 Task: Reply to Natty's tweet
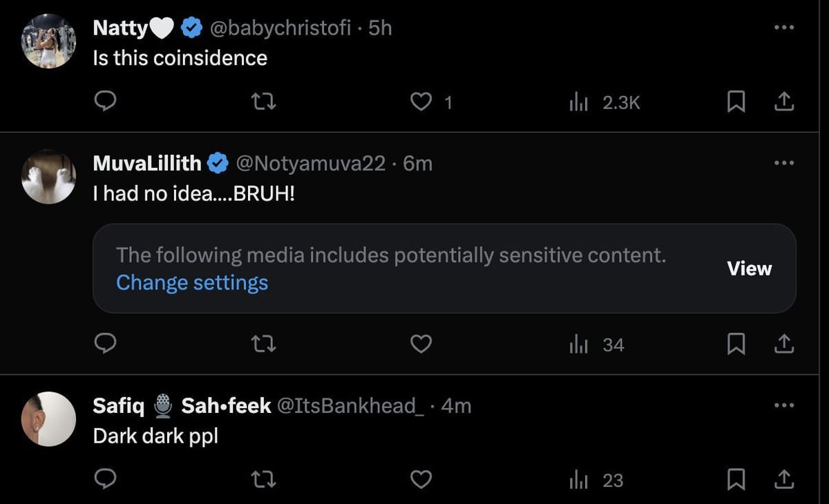[x=104, y=102]
